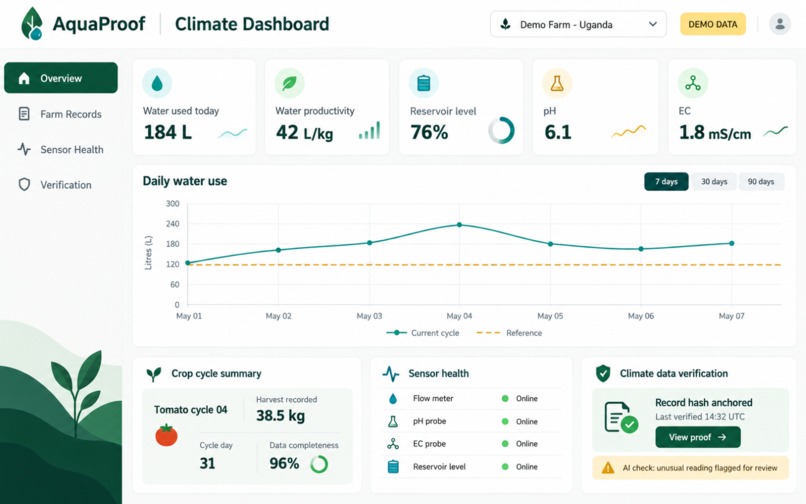Click the sparkline on the Water used today card

pos(232,134)
